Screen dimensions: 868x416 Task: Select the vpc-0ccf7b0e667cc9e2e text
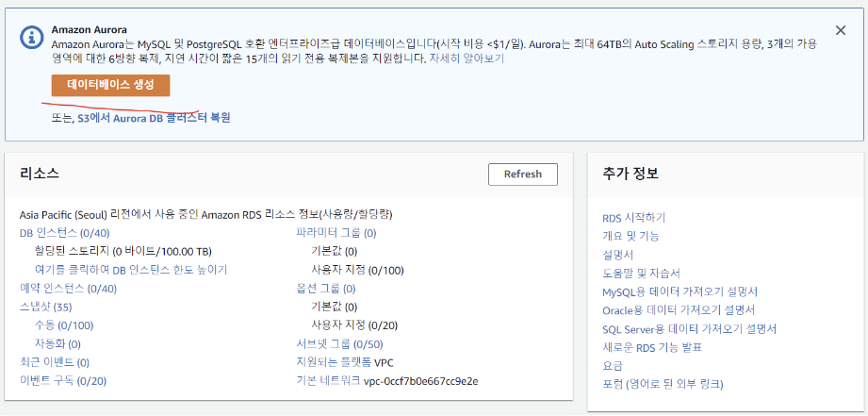(x=420, y=381)
